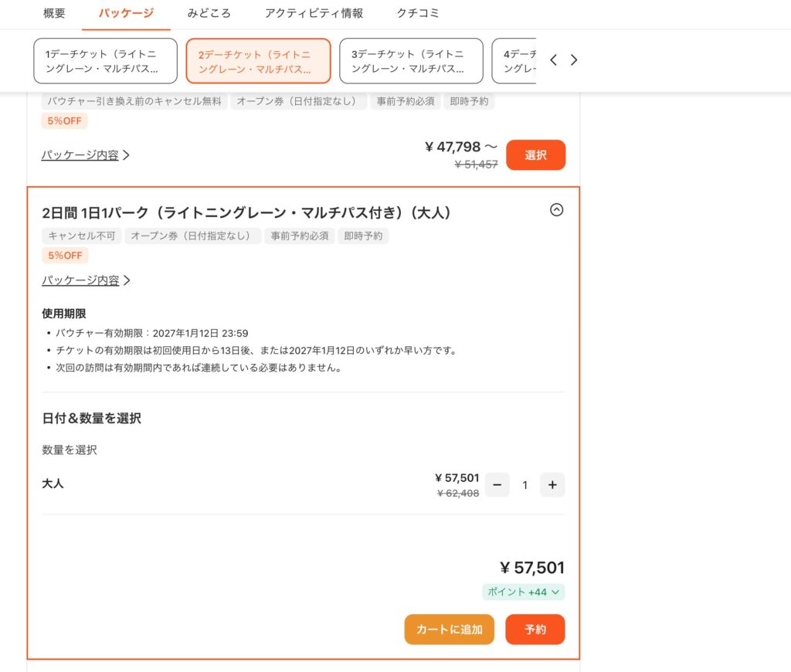
Task: Choose the 2デーチケット package option
Action: (x=258, y=61)
